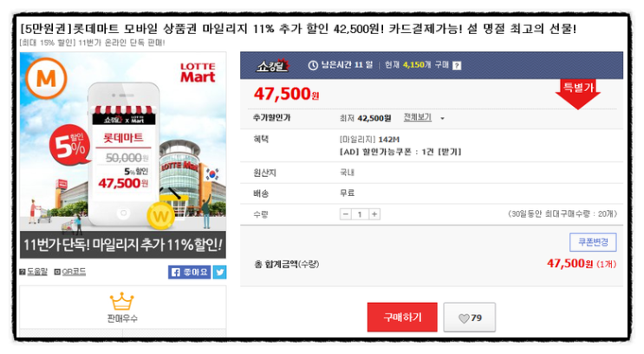Click the Facebook 좋아요 like button

[x=189, y=272]
